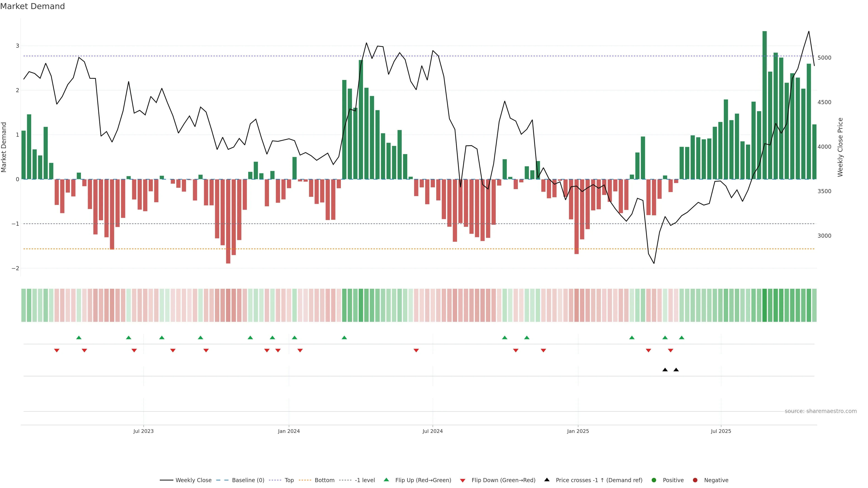Click the first red flip-down marker in the marker row
Screen dimensions: 868x488
click(57, 351)
